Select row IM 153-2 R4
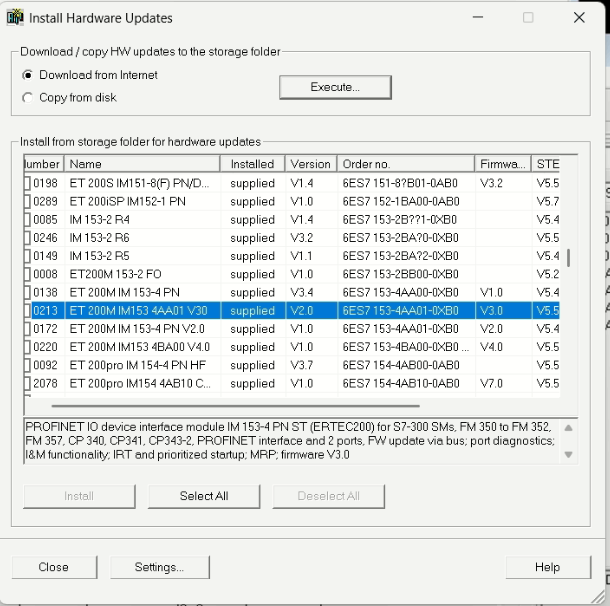The height and width of the screenshot is (606, 610). [292, 220]
